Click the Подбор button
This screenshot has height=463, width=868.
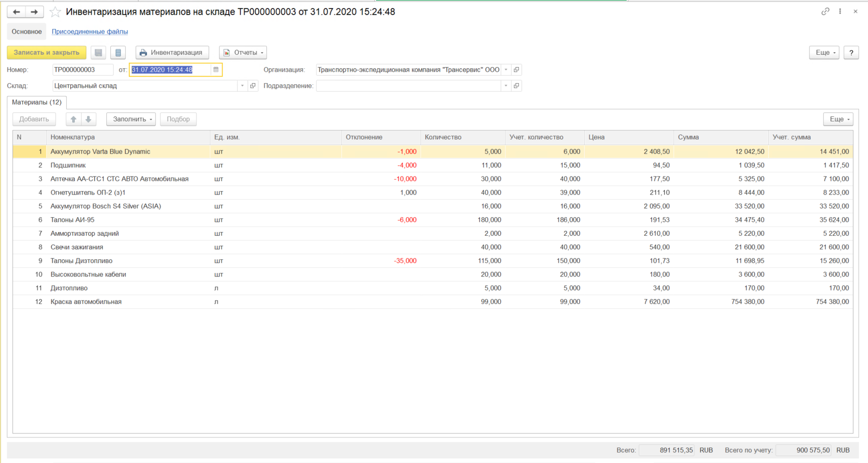(x=179, y=119)
